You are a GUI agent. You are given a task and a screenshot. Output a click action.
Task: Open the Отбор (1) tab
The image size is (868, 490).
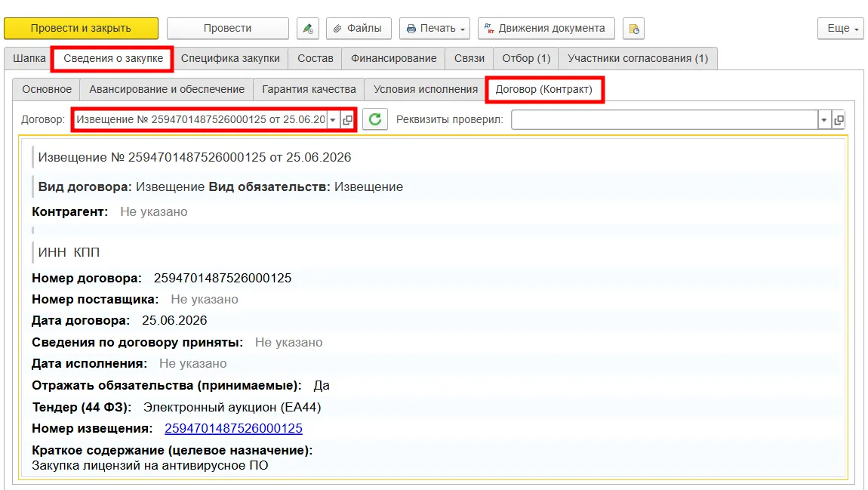pos(526,58)
